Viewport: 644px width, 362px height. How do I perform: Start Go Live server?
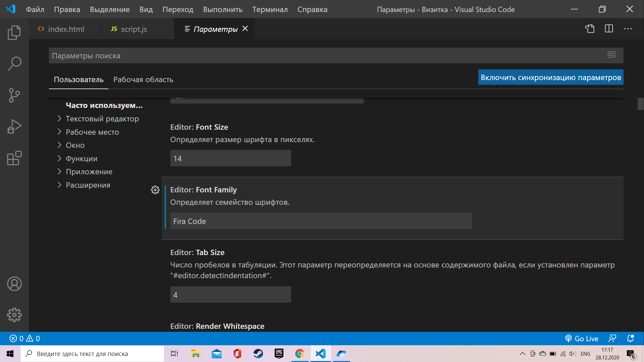pos(582,339)
